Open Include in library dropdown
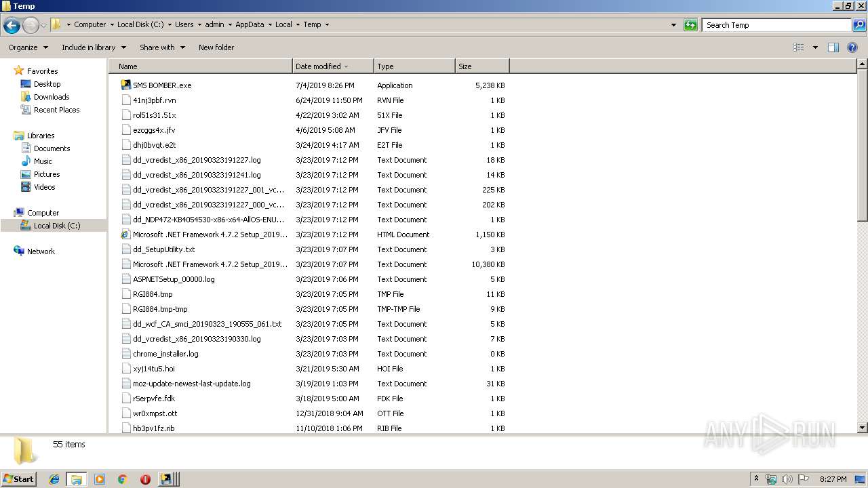 [x=94, y=47]
